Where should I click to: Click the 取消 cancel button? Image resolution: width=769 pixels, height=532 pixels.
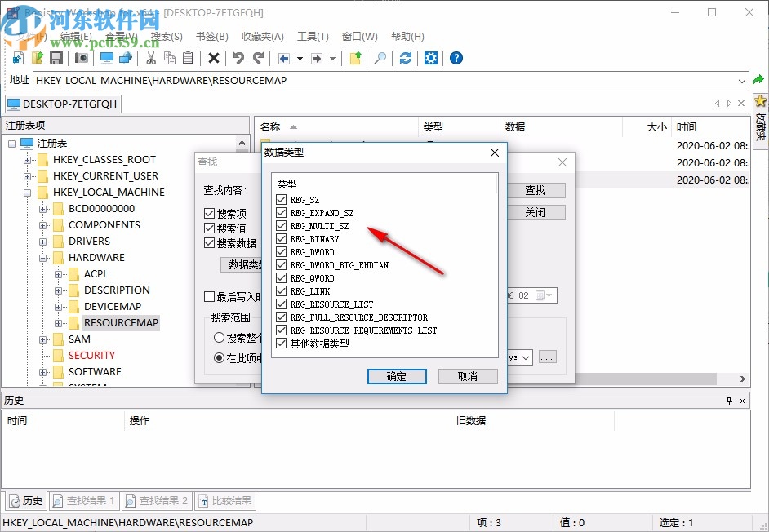pyautogui.click(x=466, y=376)
